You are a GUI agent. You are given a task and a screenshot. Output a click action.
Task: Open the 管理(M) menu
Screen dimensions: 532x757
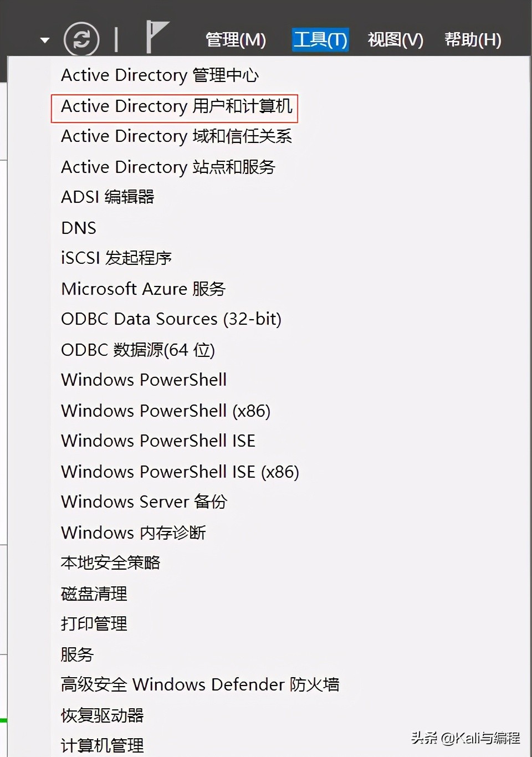236,40
